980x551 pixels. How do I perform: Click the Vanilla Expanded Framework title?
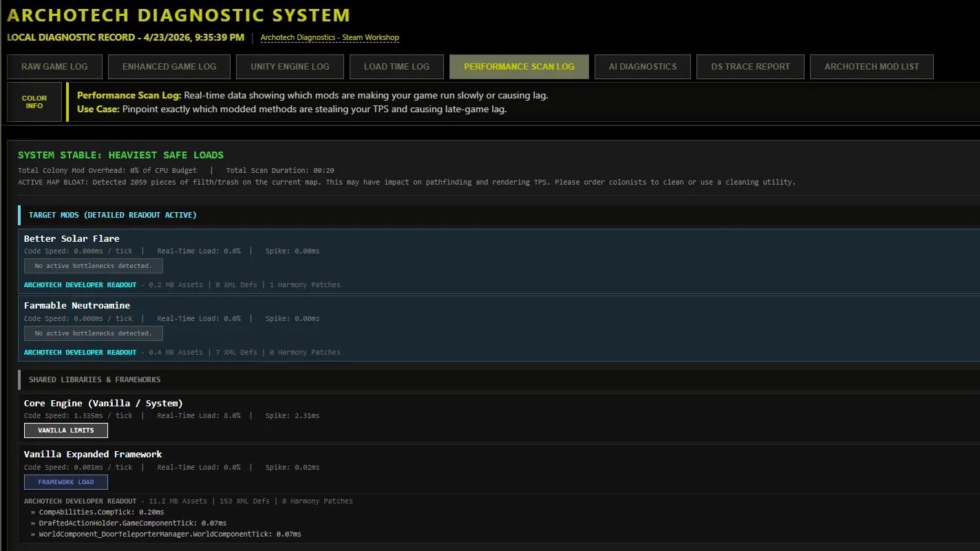pyautogui.click(x=93, y=454)
